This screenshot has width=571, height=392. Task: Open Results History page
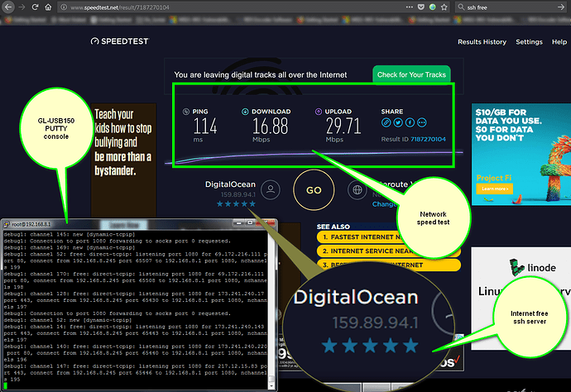point(482,41)
